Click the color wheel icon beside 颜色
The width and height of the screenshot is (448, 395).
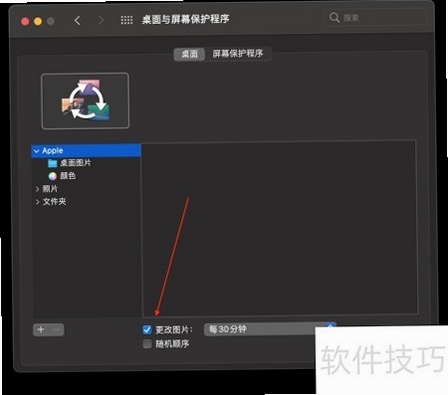(53, 176)
